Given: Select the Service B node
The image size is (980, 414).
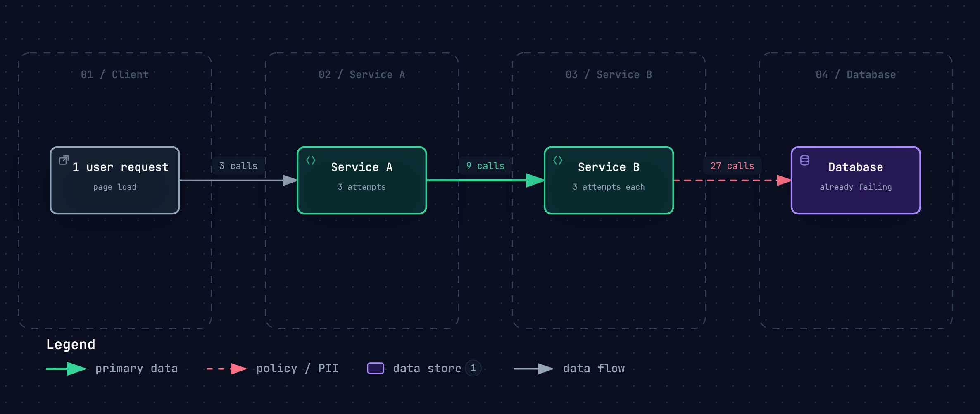Looking at the screenshot, I should 609,181.
